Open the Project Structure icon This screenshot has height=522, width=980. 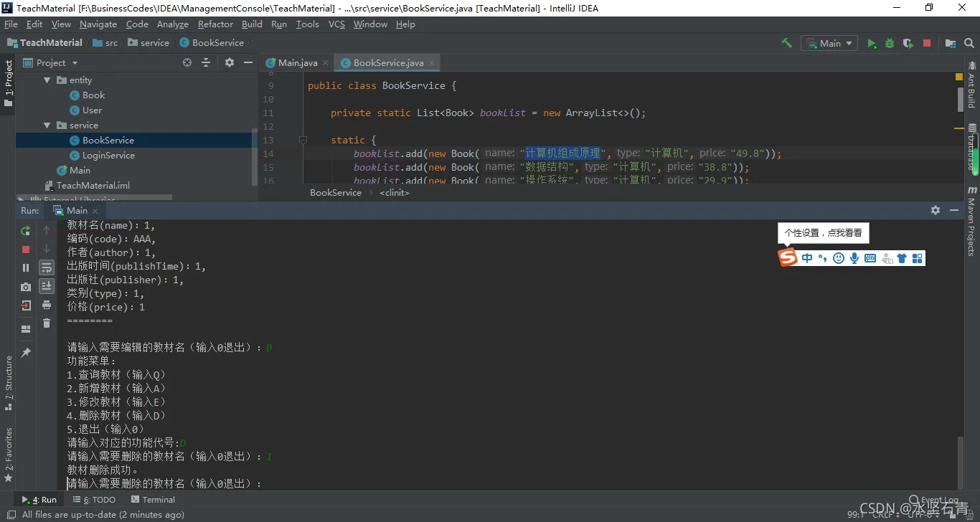click(x=951, y=43)
